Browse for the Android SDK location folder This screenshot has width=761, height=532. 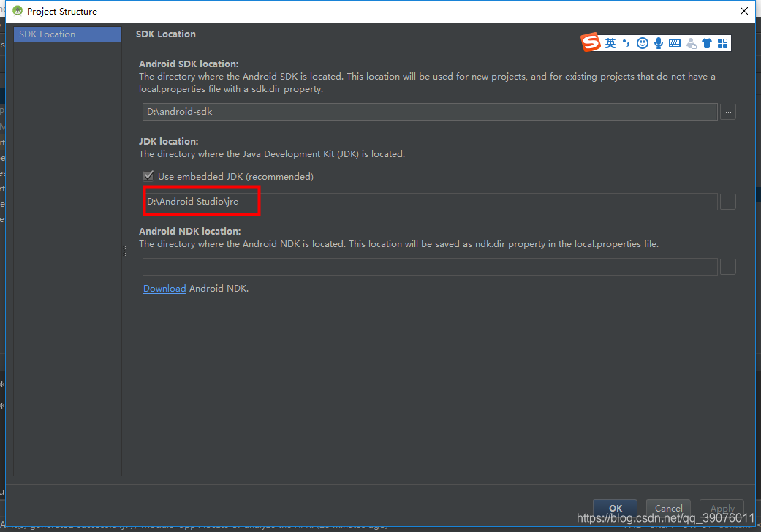(x=728, y=112)
